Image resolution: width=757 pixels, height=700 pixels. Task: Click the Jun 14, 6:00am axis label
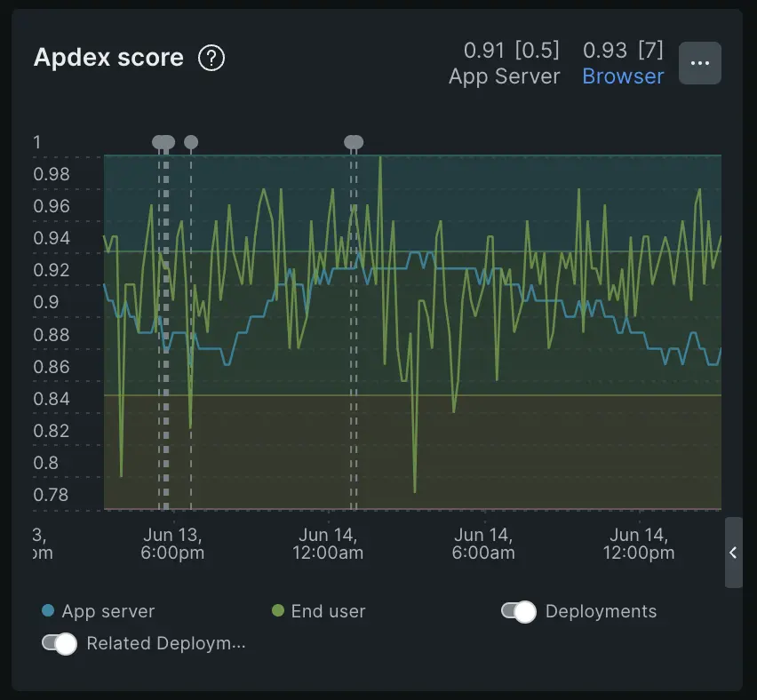(484, 543)
